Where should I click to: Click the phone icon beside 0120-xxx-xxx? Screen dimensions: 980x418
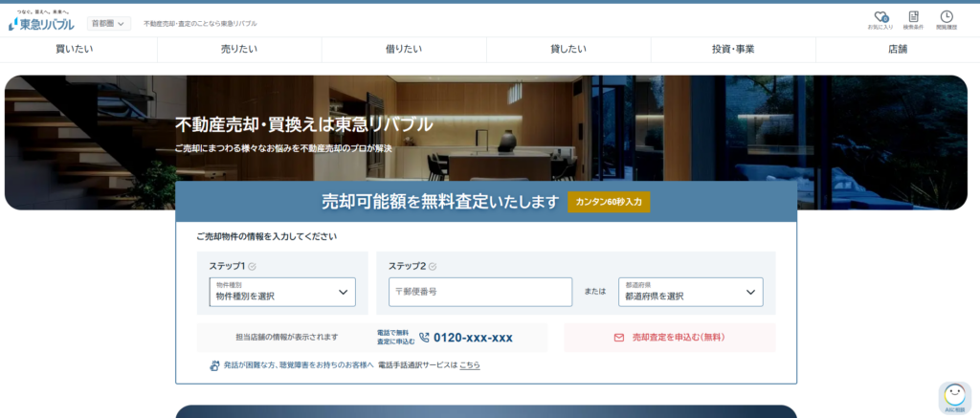pos(424,338)
